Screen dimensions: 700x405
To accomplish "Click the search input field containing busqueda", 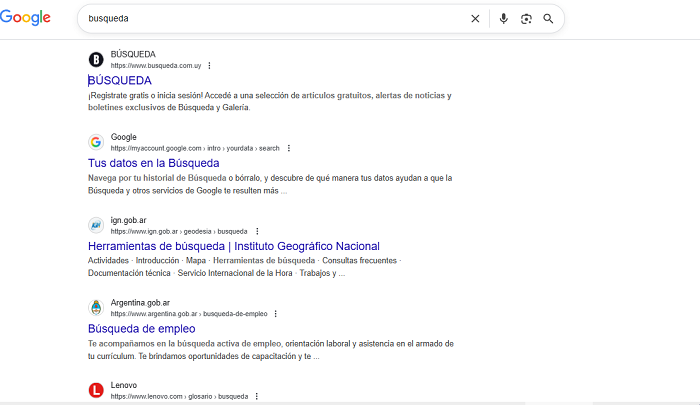I will pyautogui.click(x=270, y=18).
